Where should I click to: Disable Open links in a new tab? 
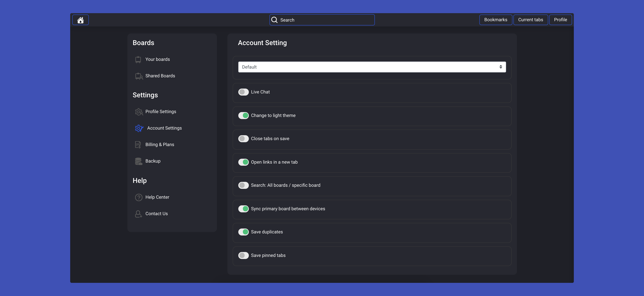243,162
